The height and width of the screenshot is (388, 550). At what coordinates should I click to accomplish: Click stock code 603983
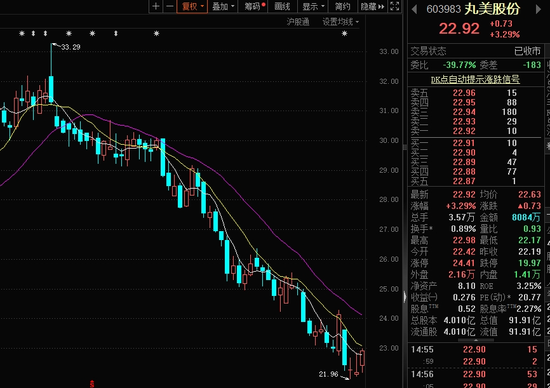tap(443, 9)
